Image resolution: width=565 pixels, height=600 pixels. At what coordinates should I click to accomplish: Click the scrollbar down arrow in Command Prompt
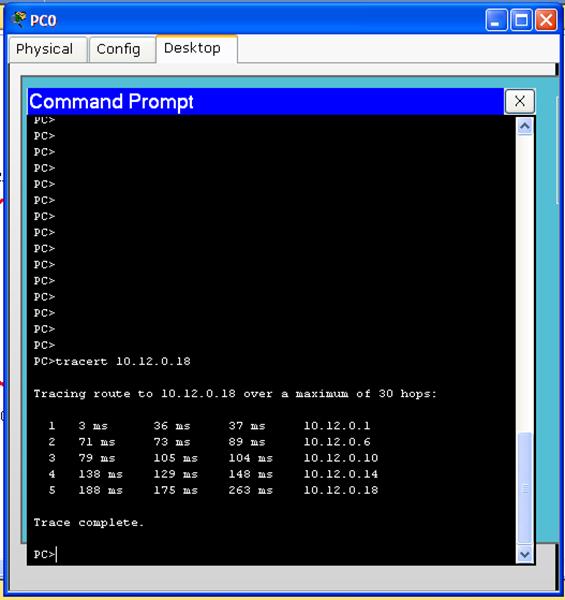pos(525,554)
